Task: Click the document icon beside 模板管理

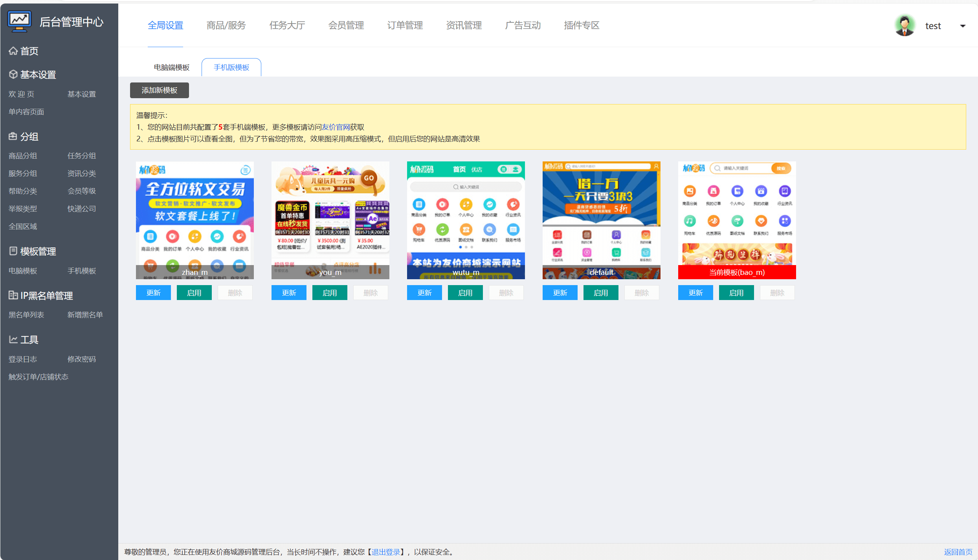Action: [x=13, y=251]
